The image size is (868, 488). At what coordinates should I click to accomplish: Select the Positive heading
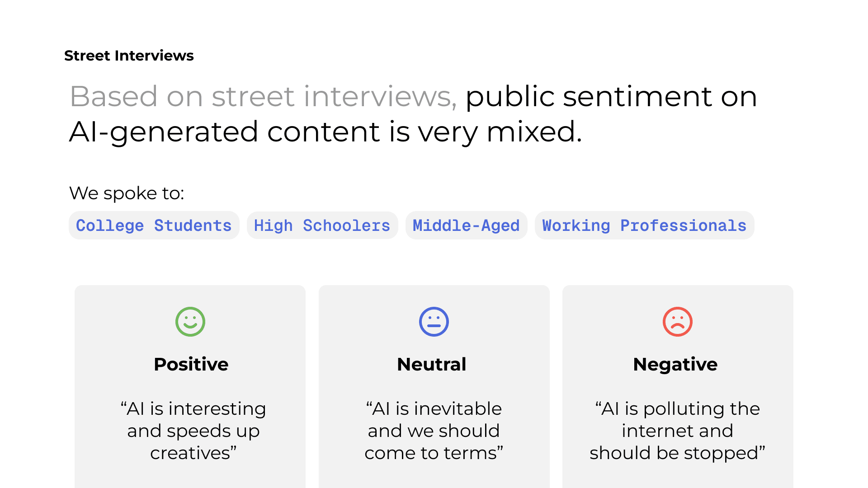point(191,364)
